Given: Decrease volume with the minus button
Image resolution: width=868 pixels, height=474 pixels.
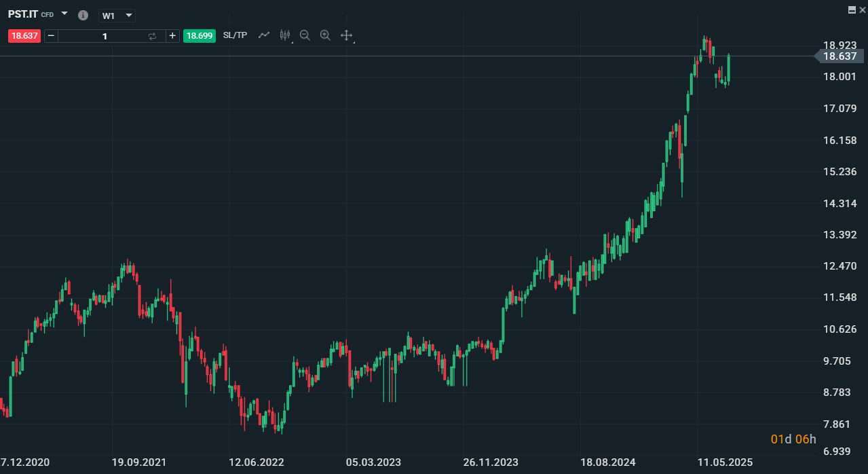Looking at the screenshot, I should coord(52,36).
